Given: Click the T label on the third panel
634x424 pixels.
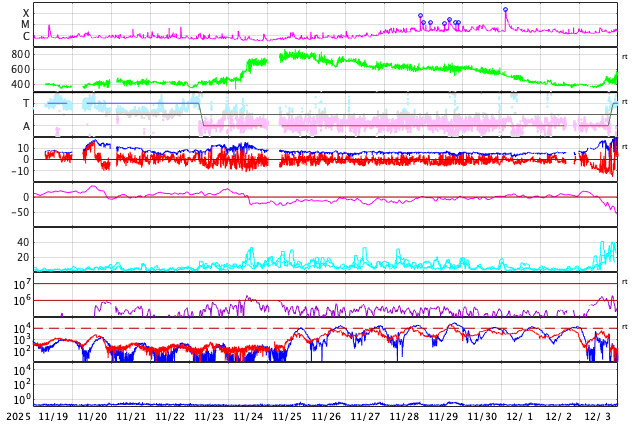Looking at the screenshot, I should [26, 103].
